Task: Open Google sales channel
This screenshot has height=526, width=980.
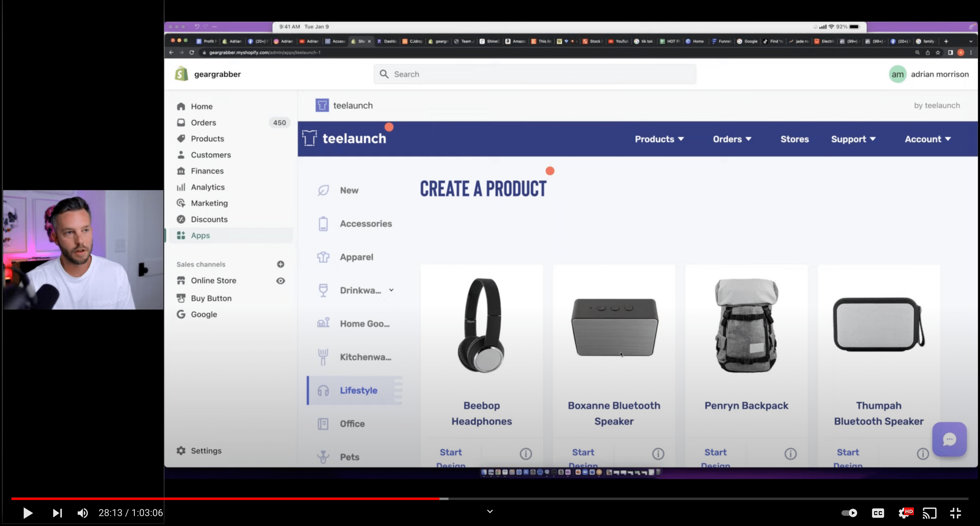Action: tap(204, 314)
